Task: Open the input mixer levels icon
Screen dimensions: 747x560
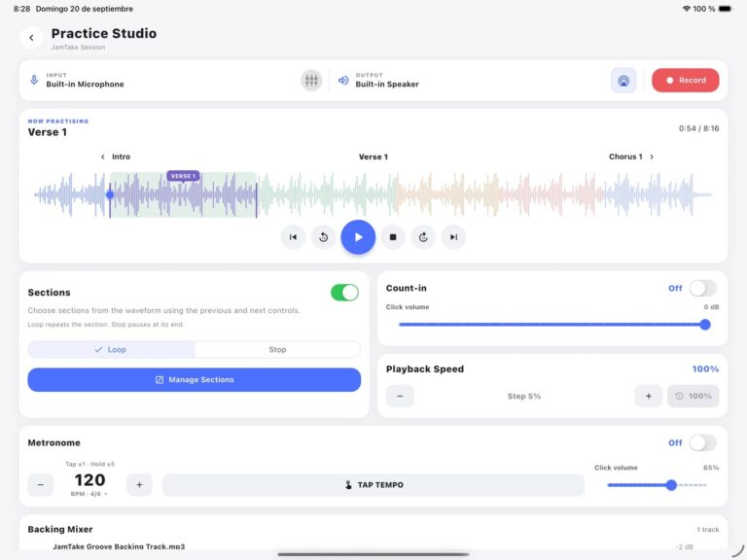Action: coord(311,80)
